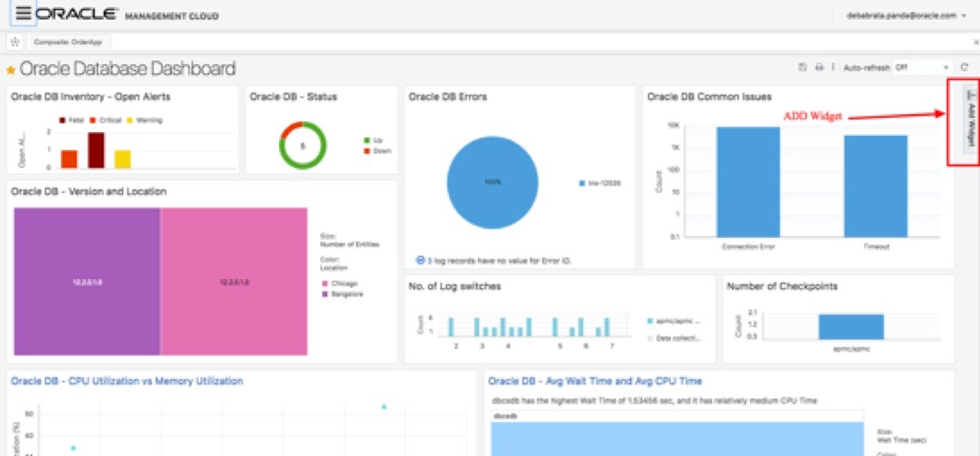Viewport: 980px width, 456px height.
Task: Toggle the Fatal legend item
Action: [73, 120]
